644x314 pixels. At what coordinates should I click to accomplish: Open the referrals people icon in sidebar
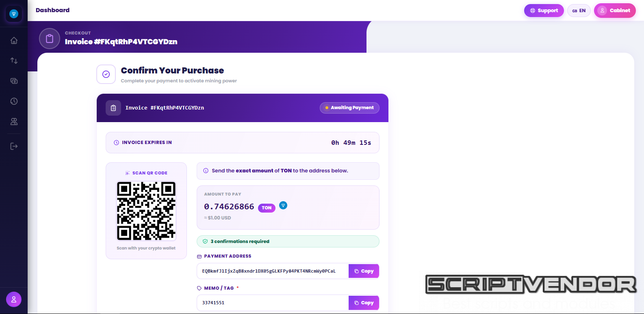pyautogui.click(x=14, y=122)
